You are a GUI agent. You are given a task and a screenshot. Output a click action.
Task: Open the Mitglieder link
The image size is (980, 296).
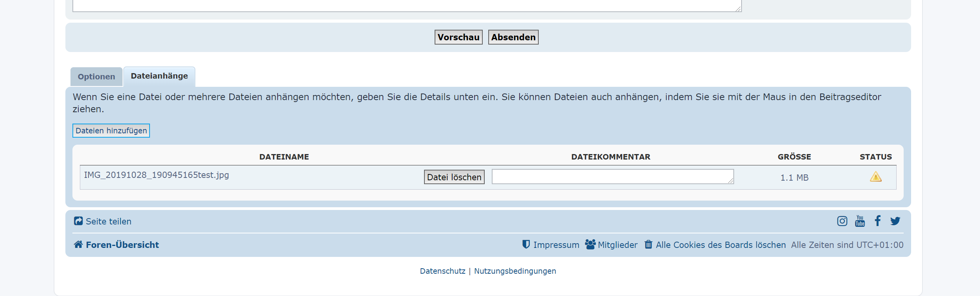coord(617,245)
